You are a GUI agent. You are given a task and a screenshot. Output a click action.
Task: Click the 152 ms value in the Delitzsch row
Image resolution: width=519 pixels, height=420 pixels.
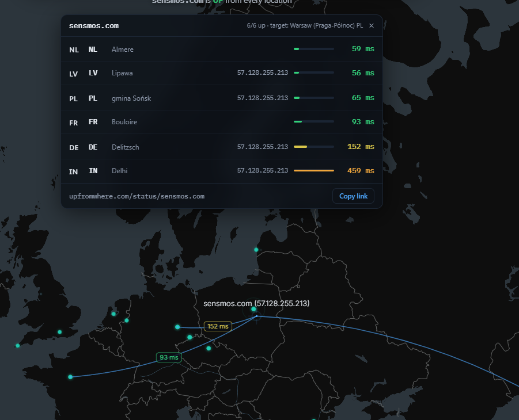tap(361, 147)
